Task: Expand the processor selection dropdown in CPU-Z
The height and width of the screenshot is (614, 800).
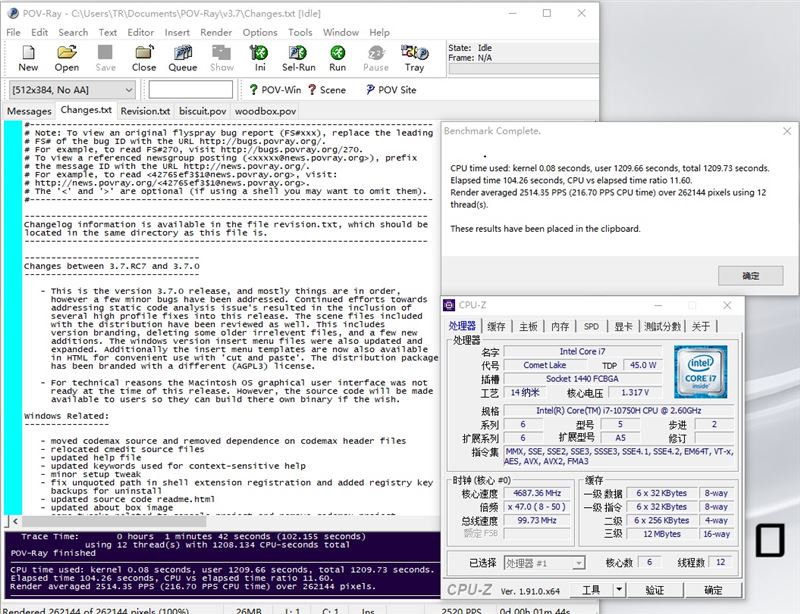Action: pyautogui.click(x=578, y=563)
